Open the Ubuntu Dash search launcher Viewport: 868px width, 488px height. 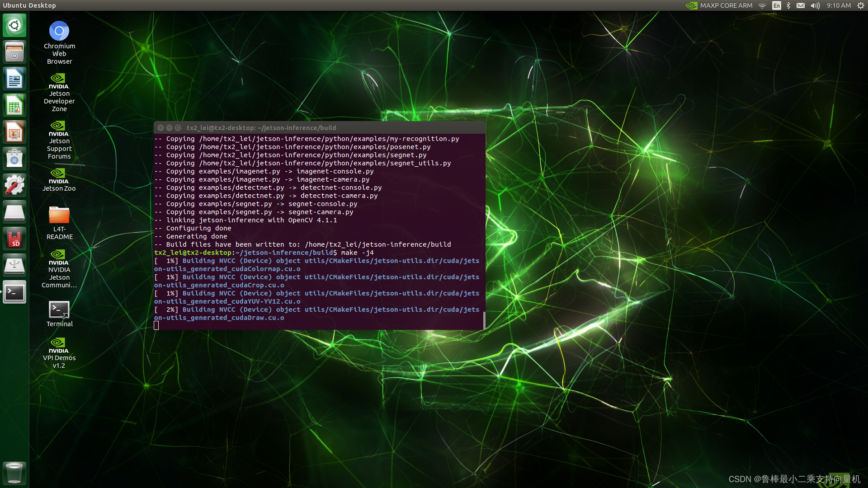click(14, 25)
